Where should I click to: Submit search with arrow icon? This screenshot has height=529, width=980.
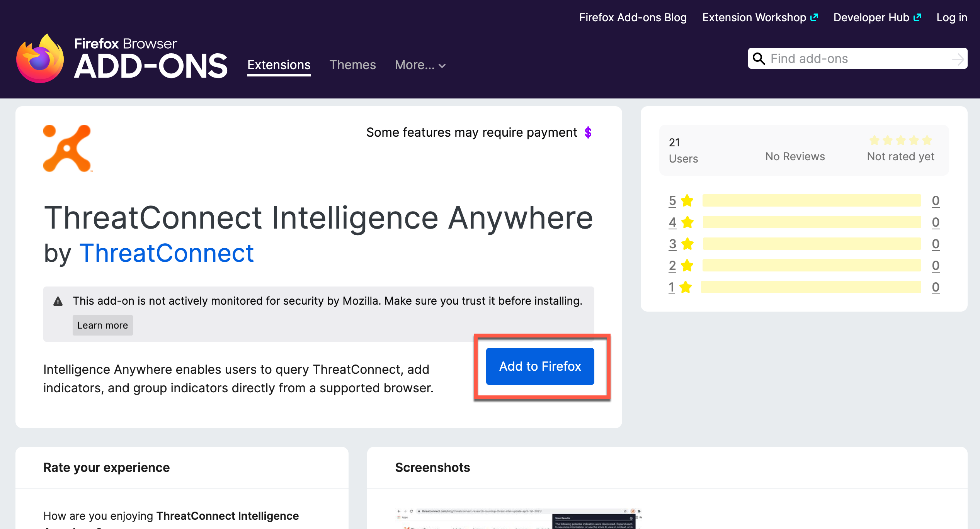[x=958, y=59]
